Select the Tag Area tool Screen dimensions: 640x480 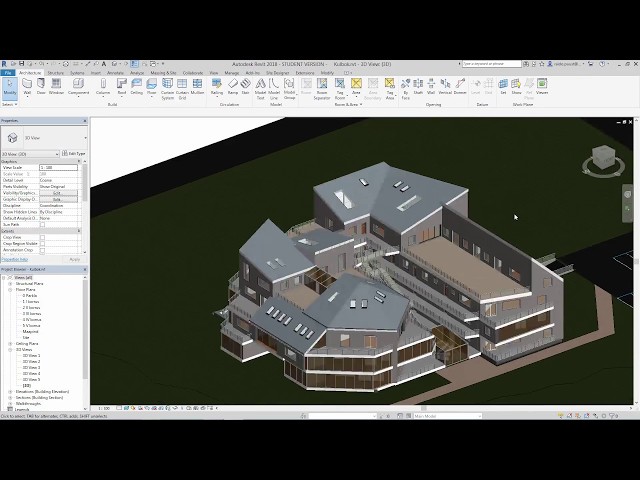(x=390, y=89)
